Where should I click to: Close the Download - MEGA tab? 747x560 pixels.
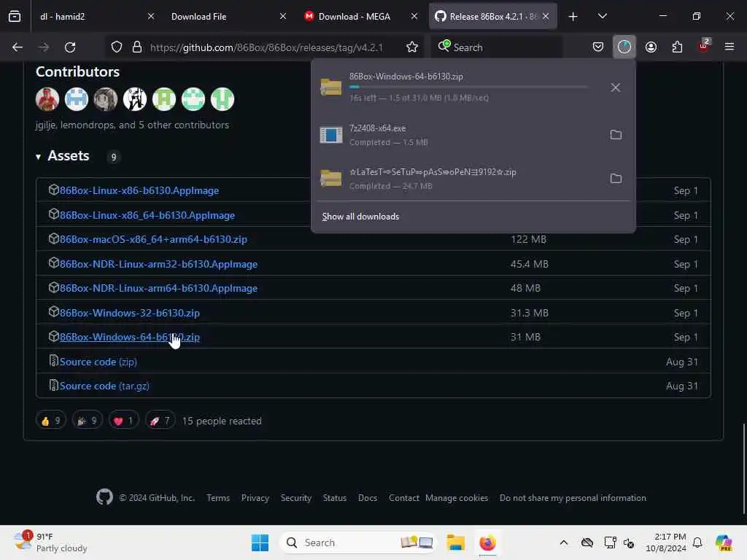point(414,17)
